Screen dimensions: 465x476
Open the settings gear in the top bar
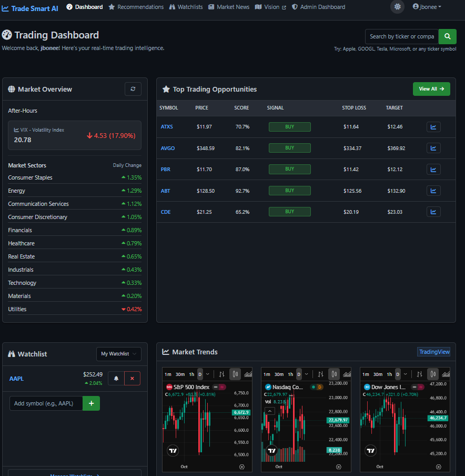[x=397, y=7]
